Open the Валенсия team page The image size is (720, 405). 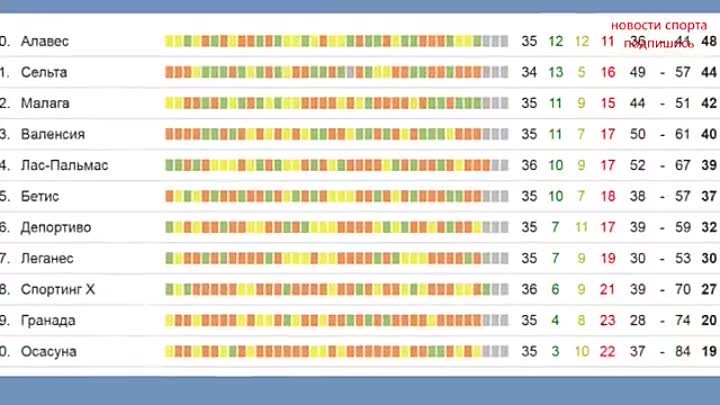pyautogui.click(x=52, y=134)
